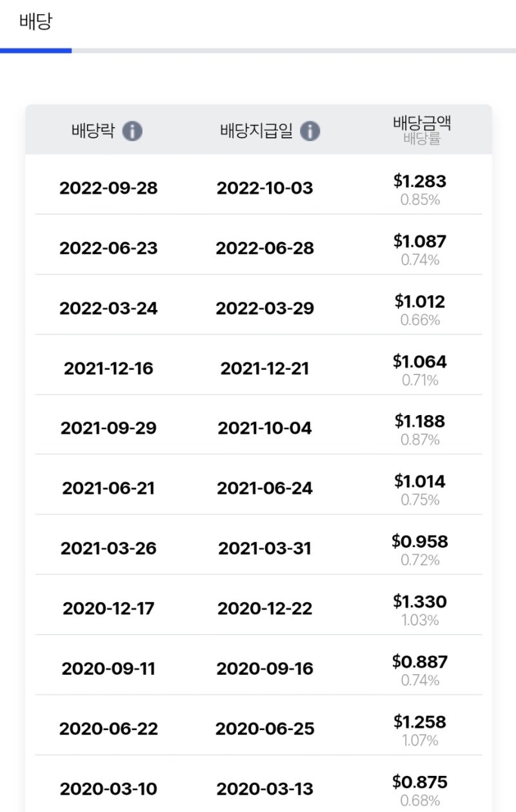Click the 배당금액 배당률 column header

pos(422,130)
